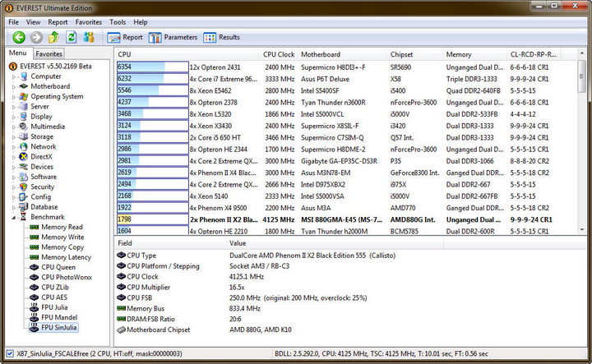Select the CPU ZLib benchmark

coord(55,288)
